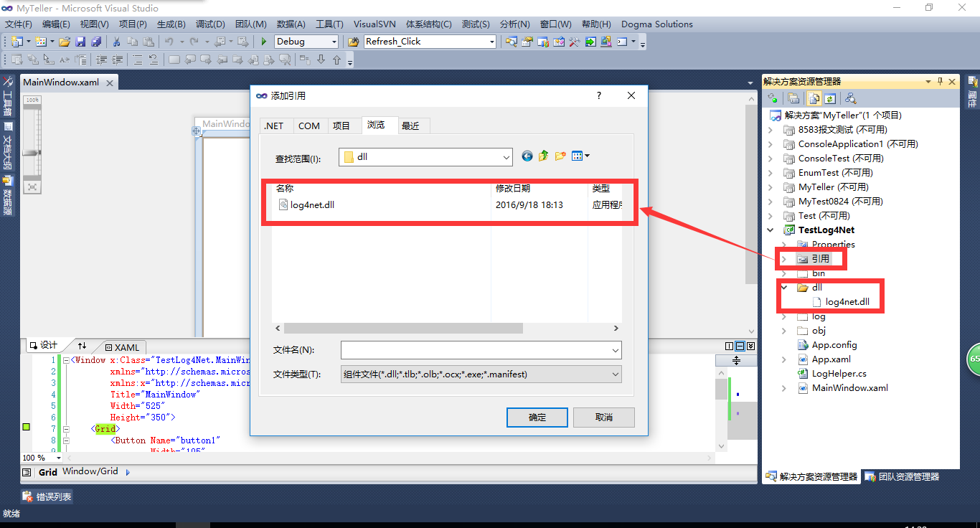Viewport: 980px width, 528px height.
Task: Click the Find in Files icon beside Refresh_Click
Action: point(354,42)
